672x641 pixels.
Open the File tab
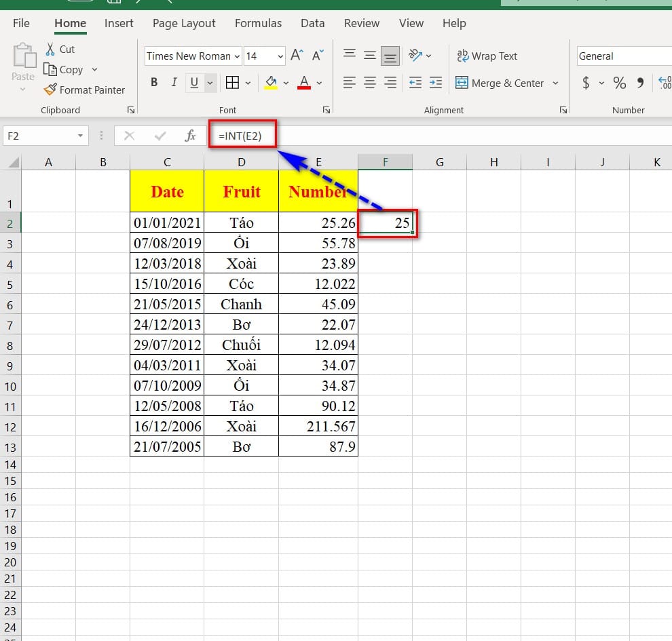click(x=22, y=23)
